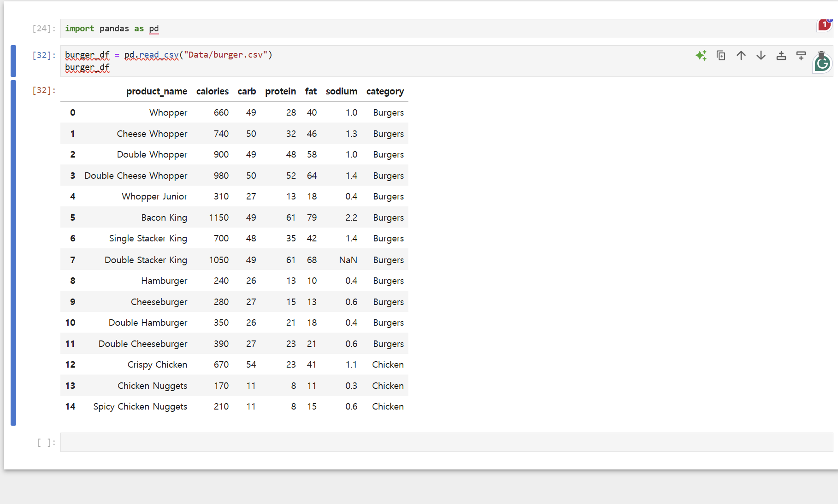Click the "Cheeseburger" cell in row 9
This screenshot has height=504, width=838.
point(159,302)
